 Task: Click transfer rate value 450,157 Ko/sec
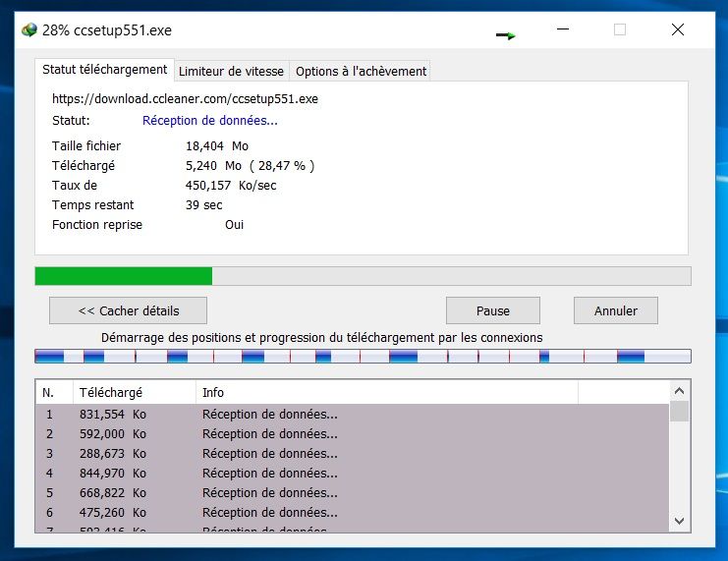[x=231, y=186]
